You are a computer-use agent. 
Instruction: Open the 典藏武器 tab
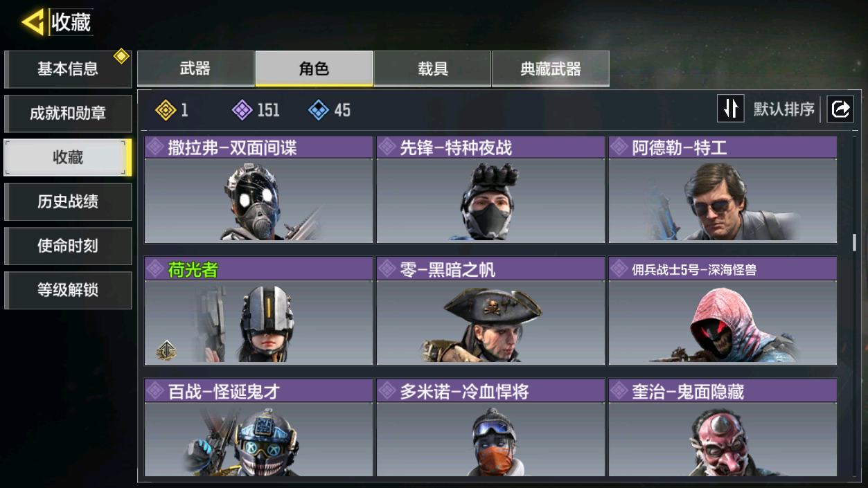click(x=551, y=69)
